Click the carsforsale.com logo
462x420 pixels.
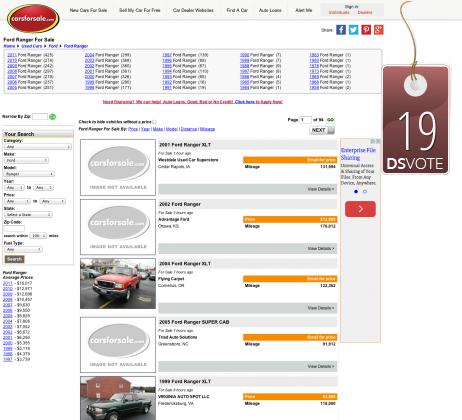(33, 19)
